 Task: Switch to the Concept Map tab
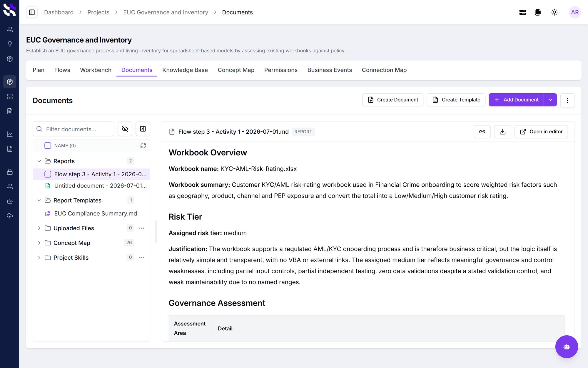236,70
